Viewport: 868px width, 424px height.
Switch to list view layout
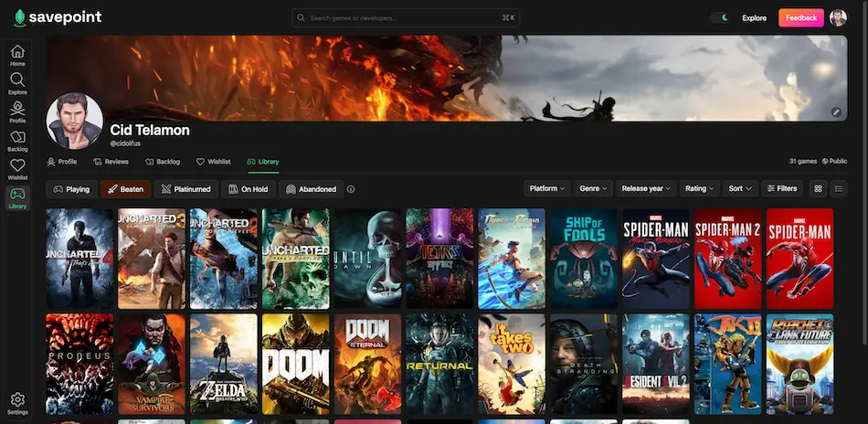839,189
